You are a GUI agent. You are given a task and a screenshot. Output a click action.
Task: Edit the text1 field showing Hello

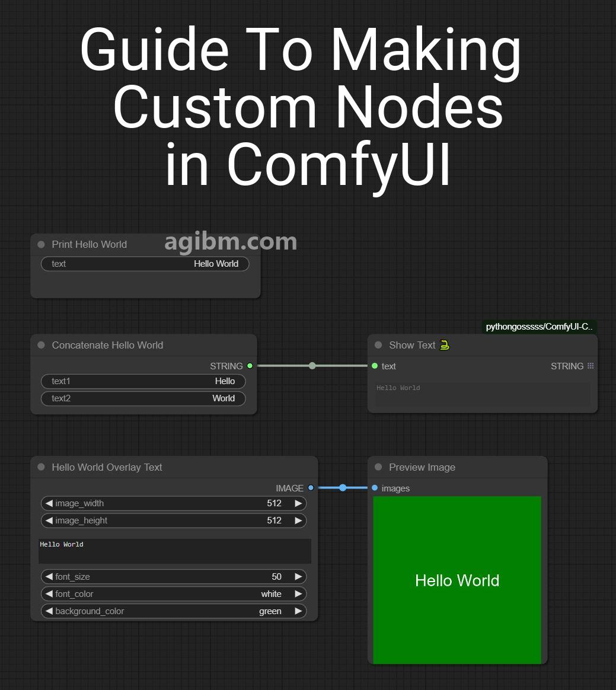coord(143,381)
